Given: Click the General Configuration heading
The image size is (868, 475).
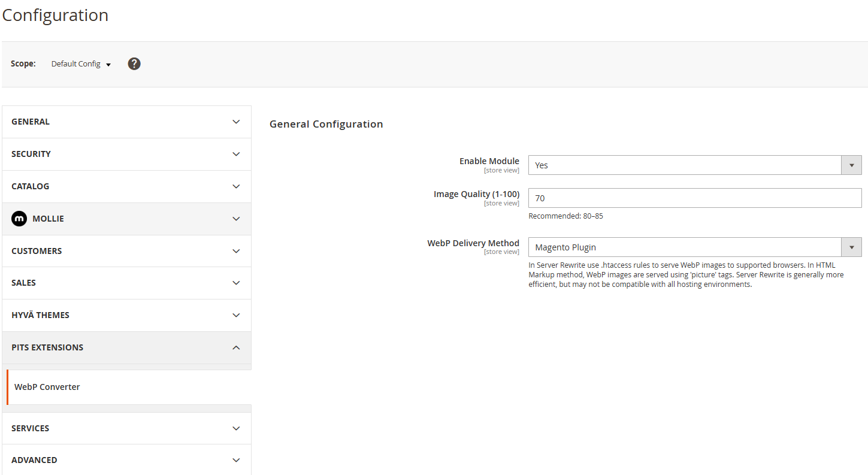Looking at the screenshot, I should [x=326, y=124].
